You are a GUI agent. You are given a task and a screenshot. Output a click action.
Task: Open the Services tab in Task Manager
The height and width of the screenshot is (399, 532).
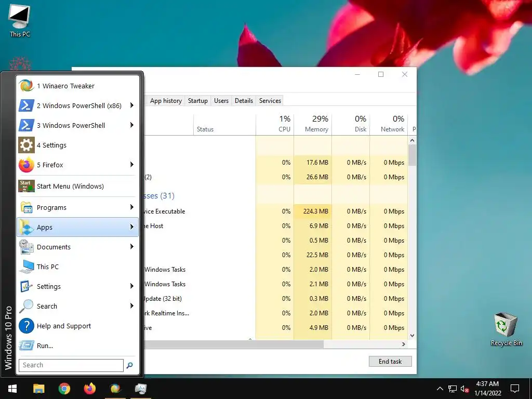pyautogui.click(x=270, y=101)
